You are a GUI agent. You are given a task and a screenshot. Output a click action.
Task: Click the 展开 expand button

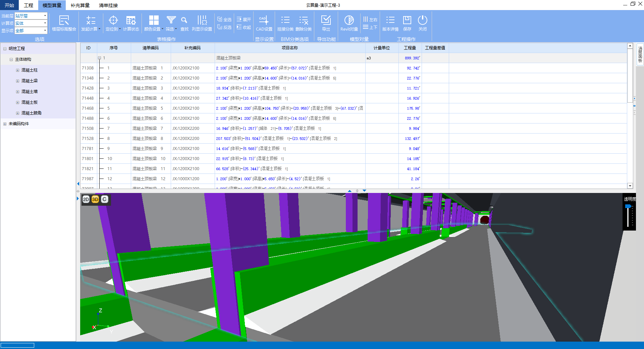[x=244, y=19]
